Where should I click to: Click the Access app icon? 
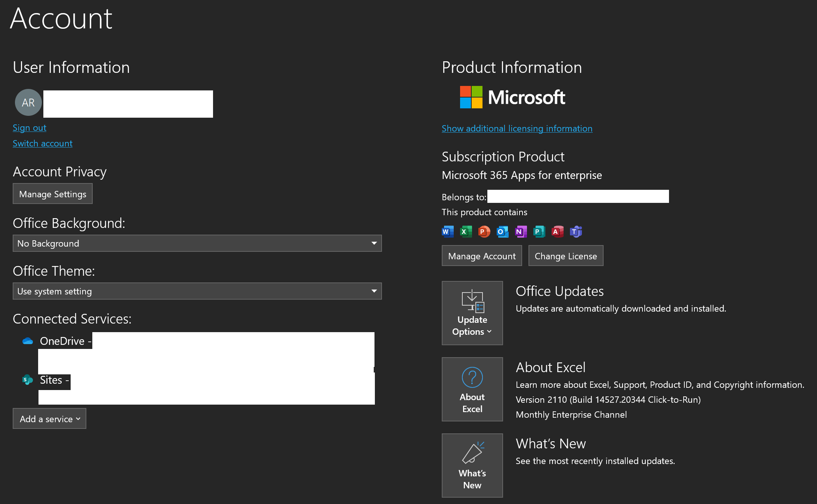(x=557, y=232)
